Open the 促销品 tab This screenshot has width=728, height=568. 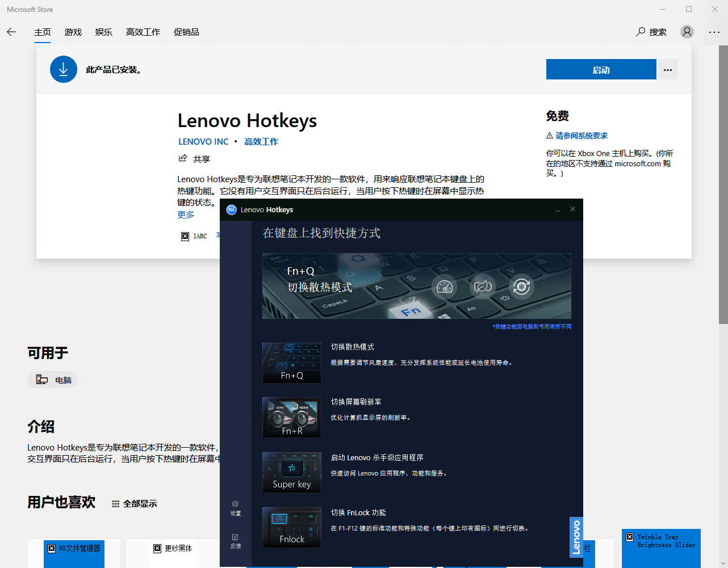pos(186,32)
